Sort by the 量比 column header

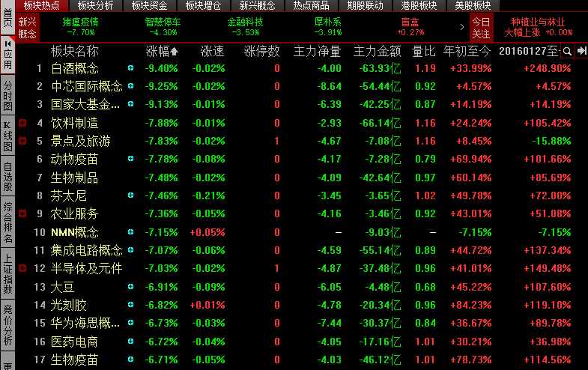(424, 51)
